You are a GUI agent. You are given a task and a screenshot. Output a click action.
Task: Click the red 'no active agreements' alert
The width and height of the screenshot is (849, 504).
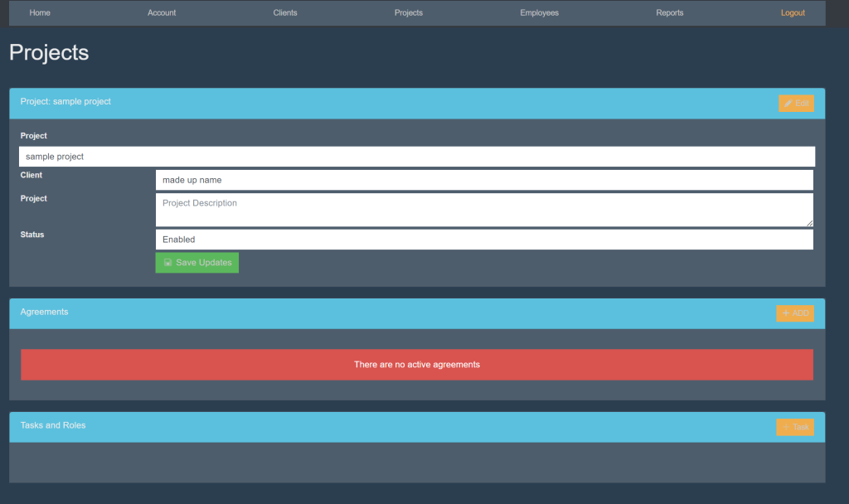(416, 365)
